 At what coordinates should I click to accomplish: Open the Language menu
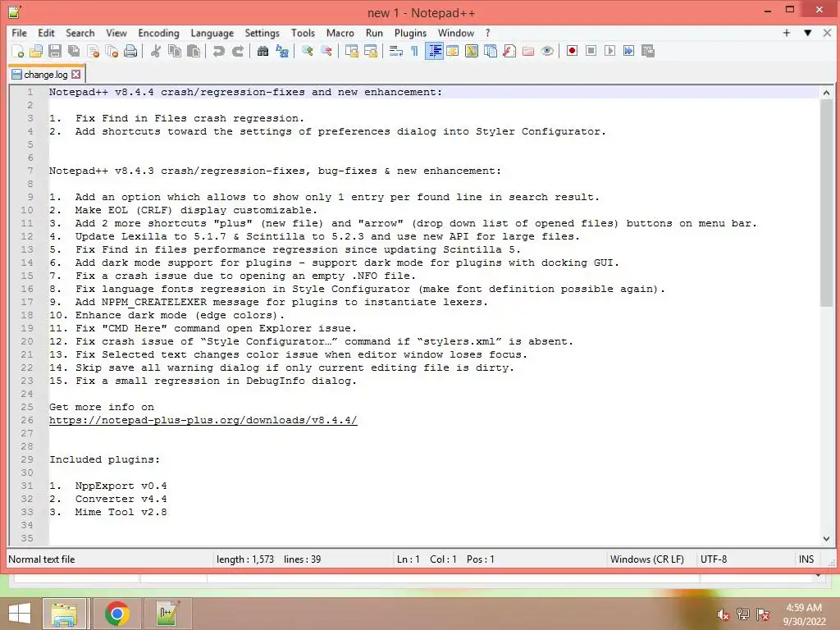[212, 33]
